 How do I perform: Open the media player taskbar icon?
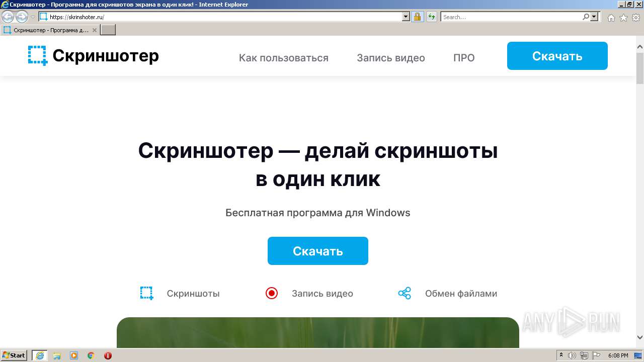coord(74,355)
